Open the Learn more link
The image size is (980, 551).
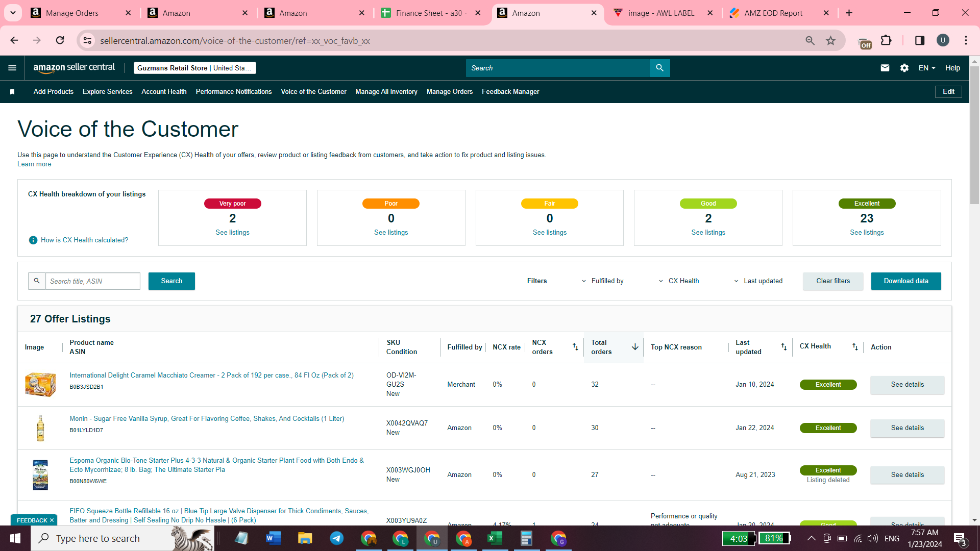34,164
